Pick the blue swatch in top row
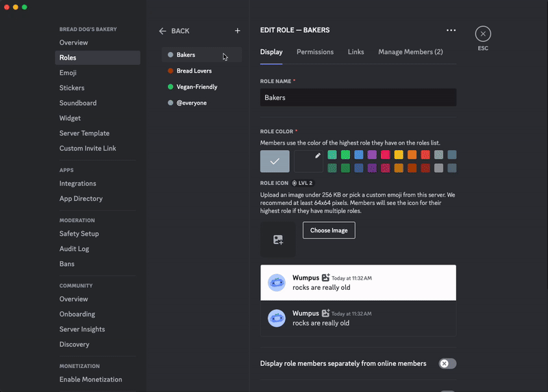Viewport: 548px width, 392px height. coord(358,155)
